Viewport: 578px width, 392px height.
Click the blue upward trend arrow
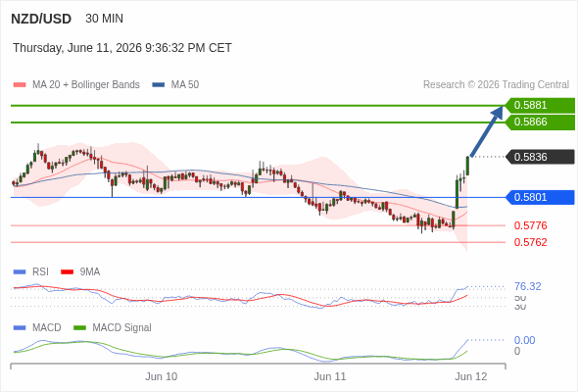pyautogui.click(x=487, y=131)
